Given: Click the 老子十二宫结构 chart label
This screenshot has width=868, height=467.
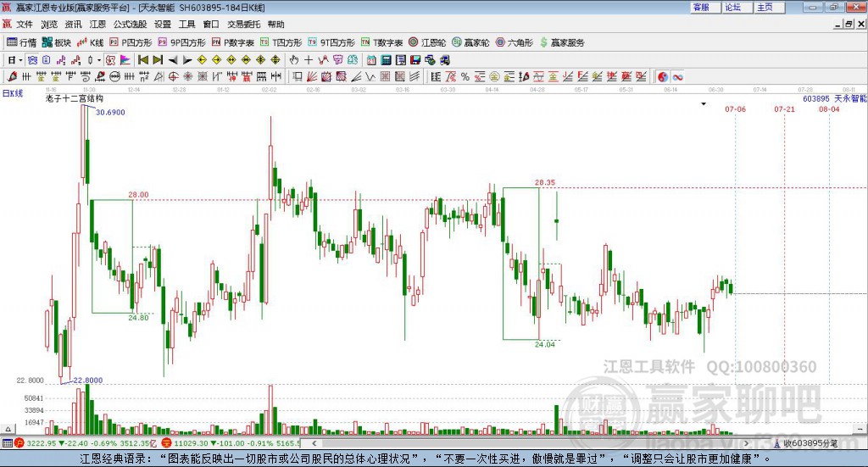Looking at the screenshot, I should pos(75,98).
